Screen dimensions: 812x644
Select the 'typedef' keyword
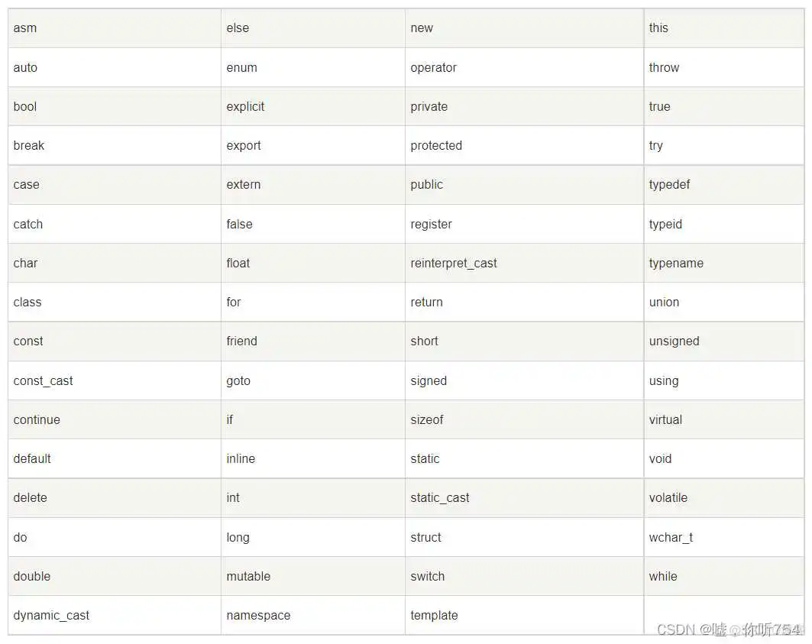[x=669, y=185]
